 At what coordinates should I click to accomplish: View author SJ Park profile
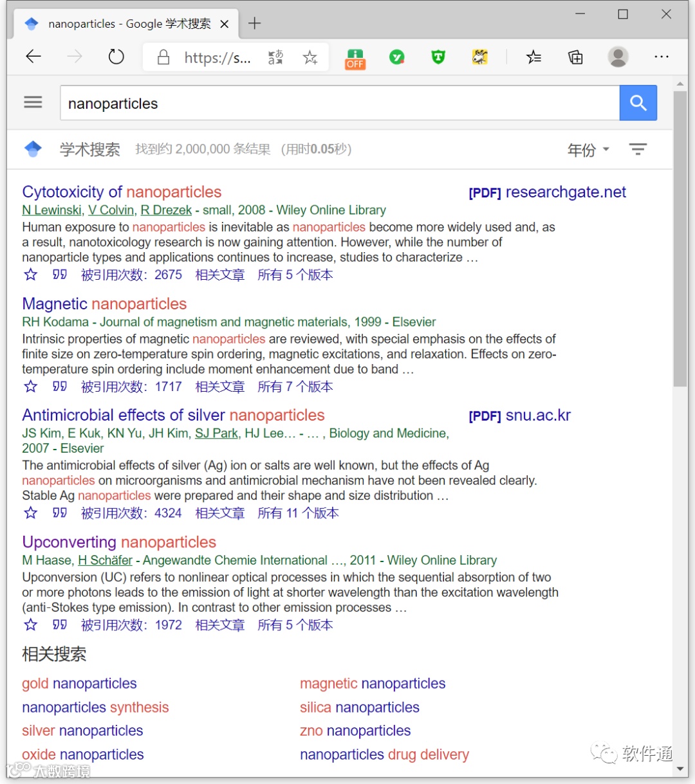click(216, 433)
